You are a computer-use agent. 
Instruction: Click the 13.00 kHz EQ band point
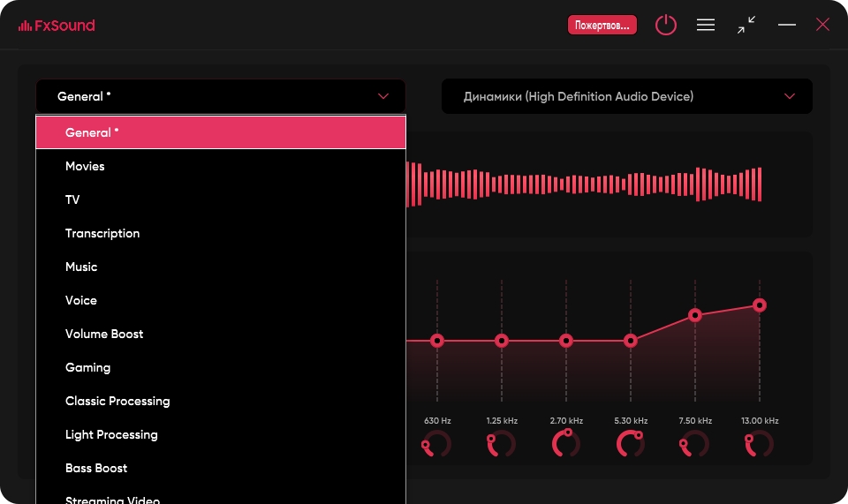click(x=759, y=305)
